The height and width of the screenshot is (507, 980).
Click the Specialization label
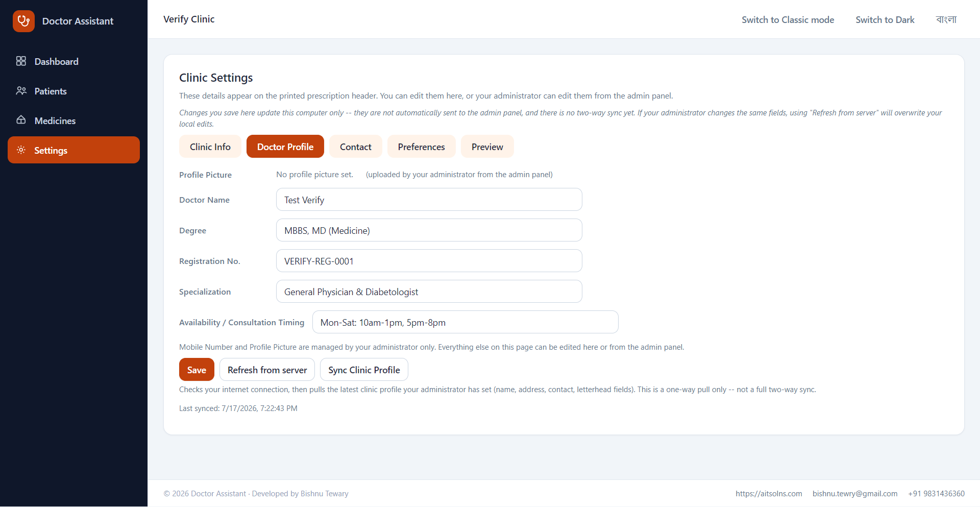coord(205,292)
